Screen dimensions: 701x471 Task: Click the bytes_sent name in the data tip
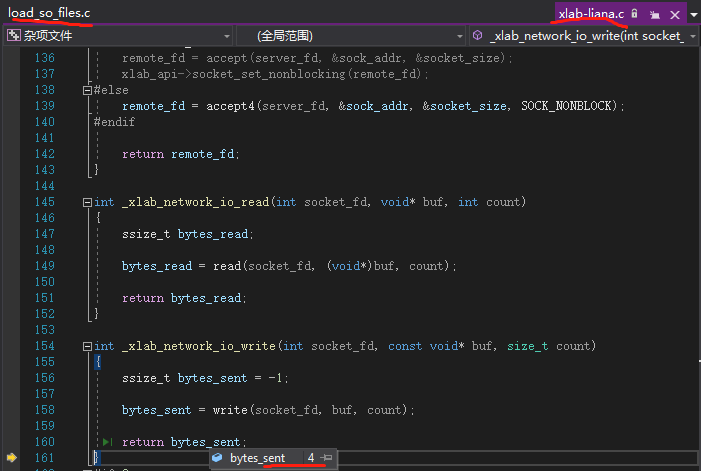point(258,458)
